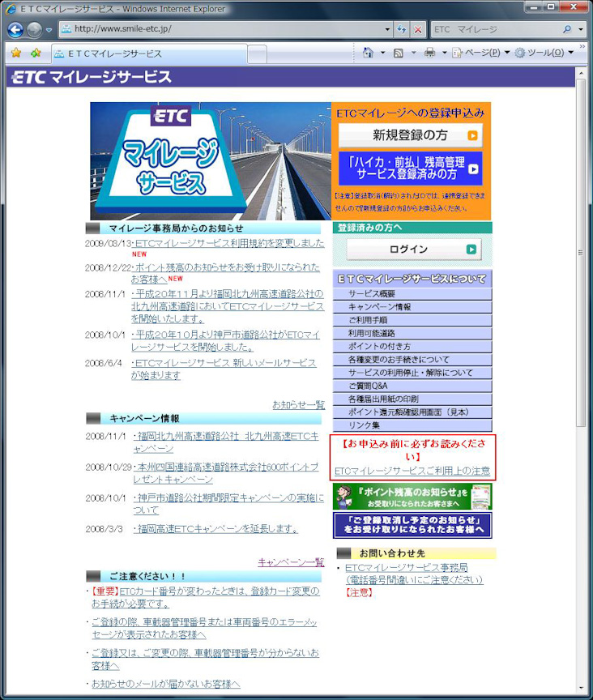Click the search magnifier icon
Viewport: 593px width, 700px height.
pos(567,29)
